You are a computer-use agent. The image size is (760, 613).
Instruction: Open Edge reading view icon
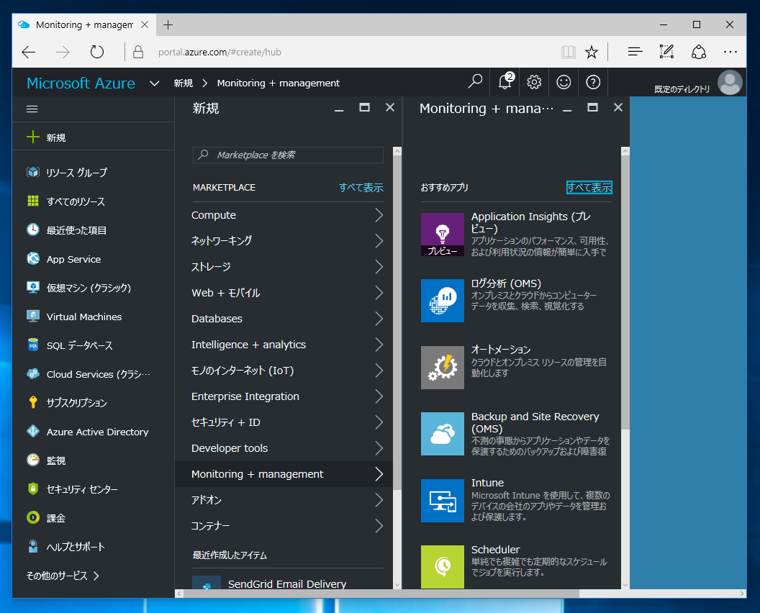(x=568, y=52)
